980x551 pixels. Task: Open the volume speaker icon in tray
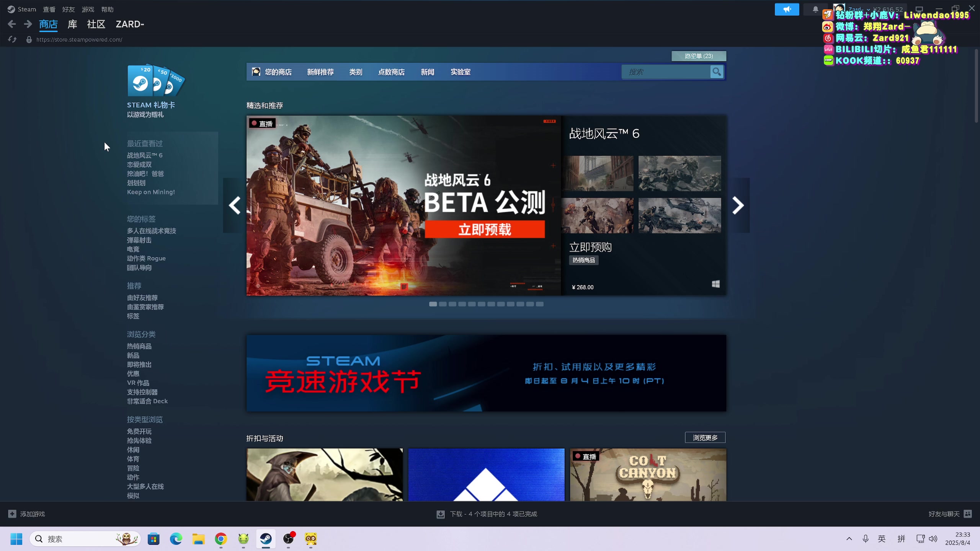click(933, 539)
